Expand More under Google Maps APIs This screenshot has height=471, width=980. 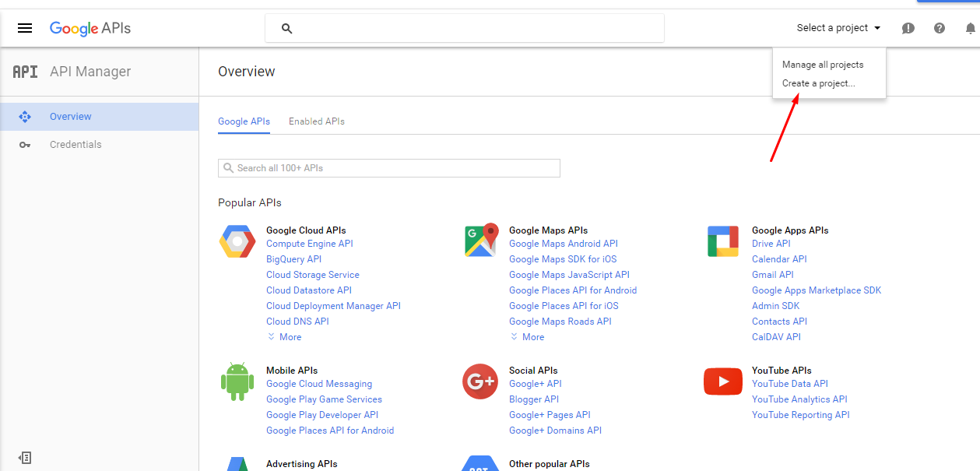click(x=527, y=337)
